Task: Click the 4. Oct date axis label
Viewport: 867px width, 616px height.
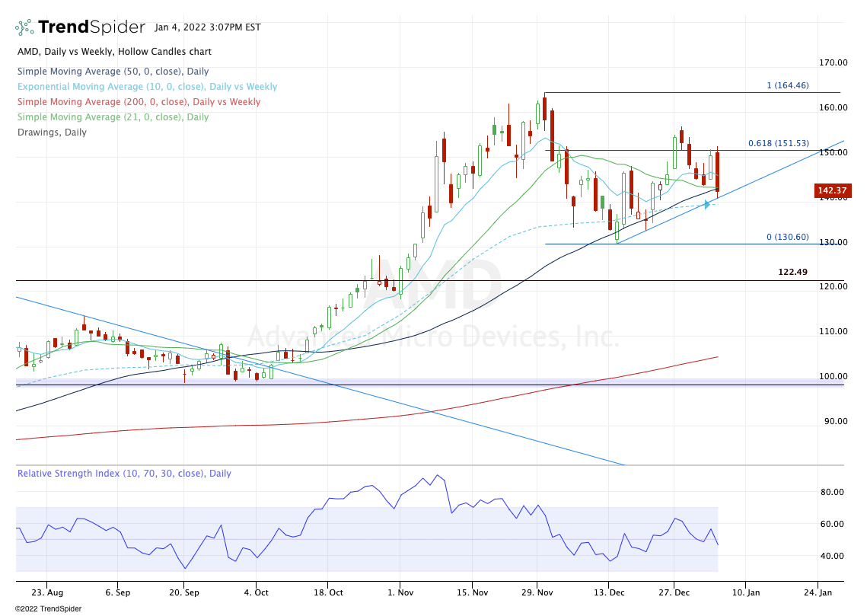Action: 256,592
